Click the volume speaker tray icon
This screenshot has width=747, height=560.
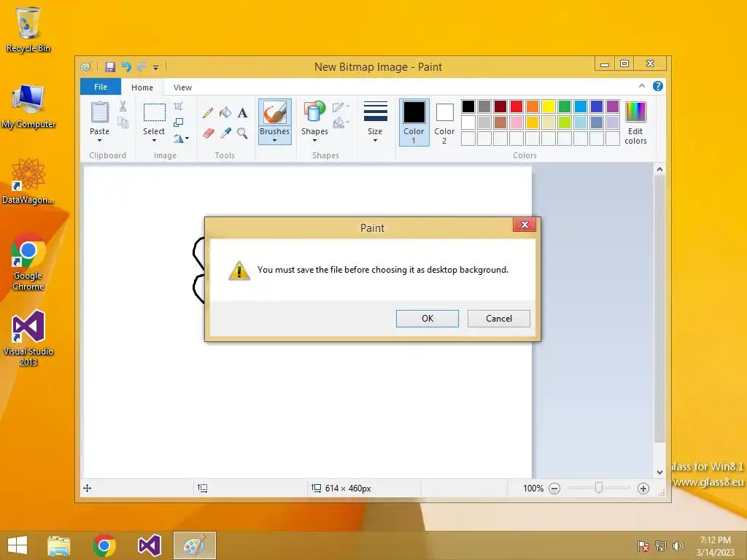click(678, 546)
